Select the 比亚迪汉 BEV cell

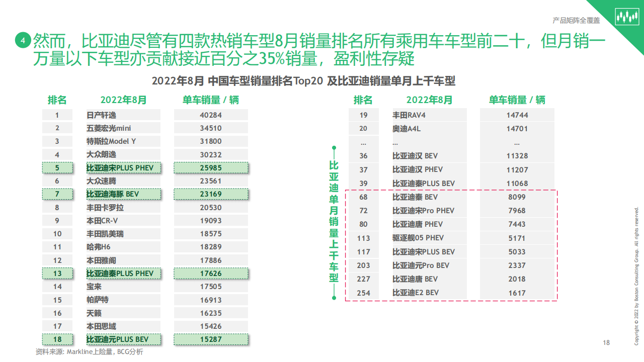click(430, 156)
